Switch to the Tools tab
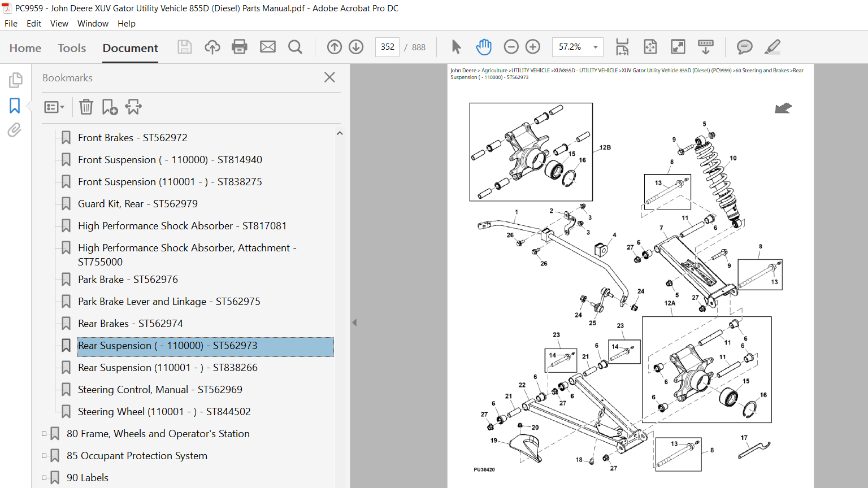 [72, 48]
